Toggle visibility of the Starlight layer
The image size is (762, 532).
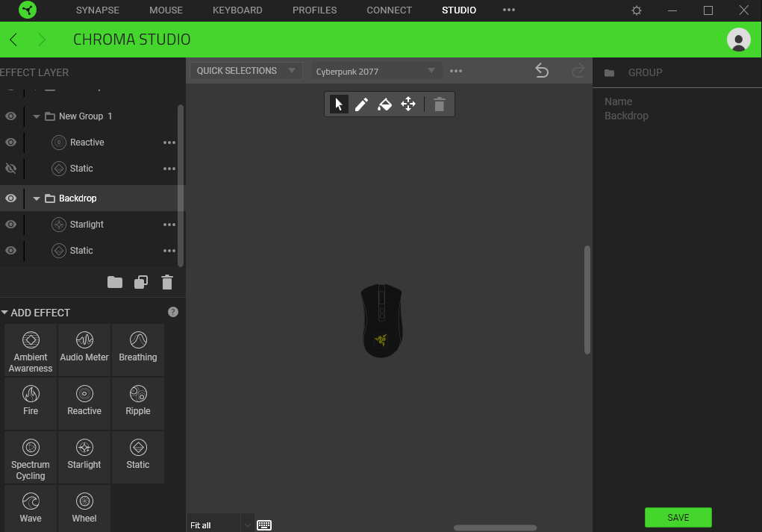click(10, 225)
